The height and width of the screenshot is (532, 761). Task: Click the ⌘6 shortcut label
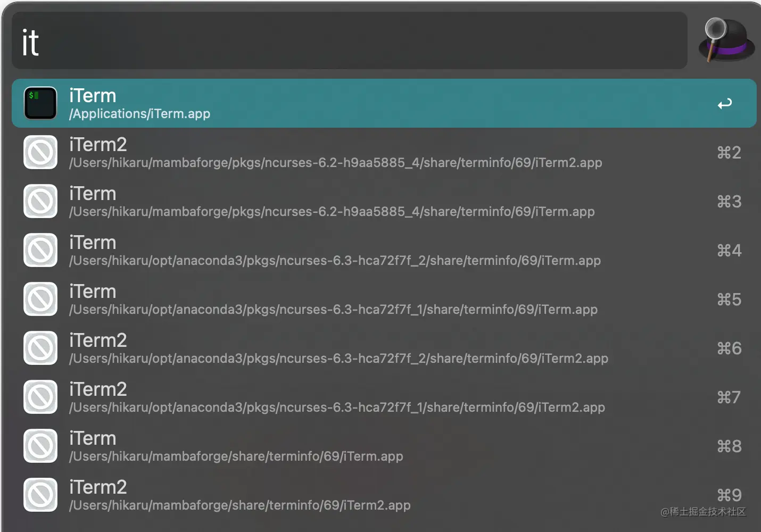pos(729,348)
